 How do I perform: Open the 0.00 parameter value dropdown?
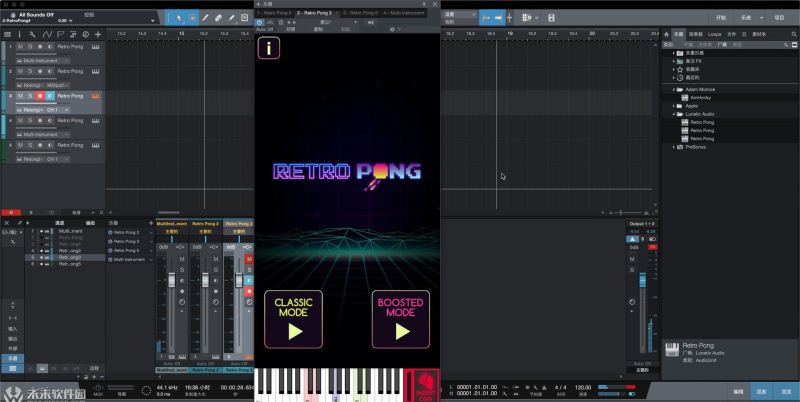[70, 21]
